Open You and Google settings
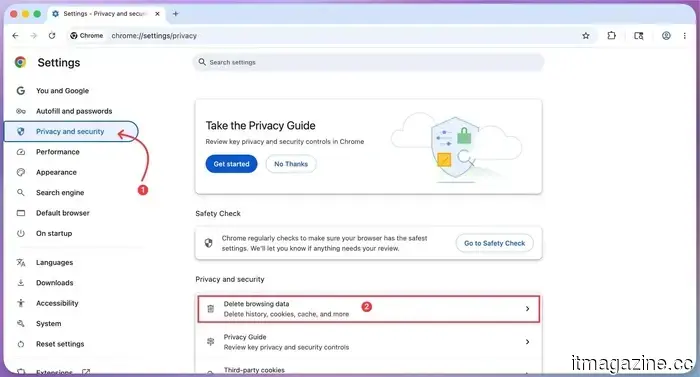Image resolution: width=700 pixels, height=377 pixels. pos(62,91)
